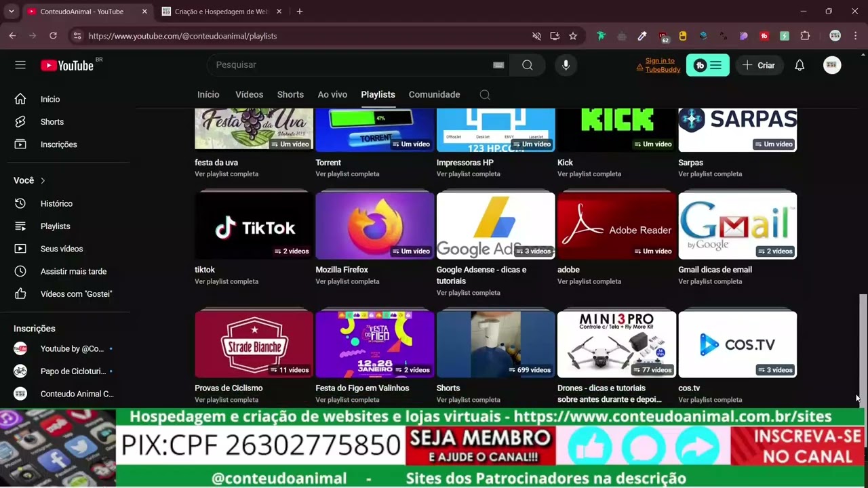This screenshot has width=868, height=488.
Task: Open the browser three-dot menu
Action: (856, 36)
